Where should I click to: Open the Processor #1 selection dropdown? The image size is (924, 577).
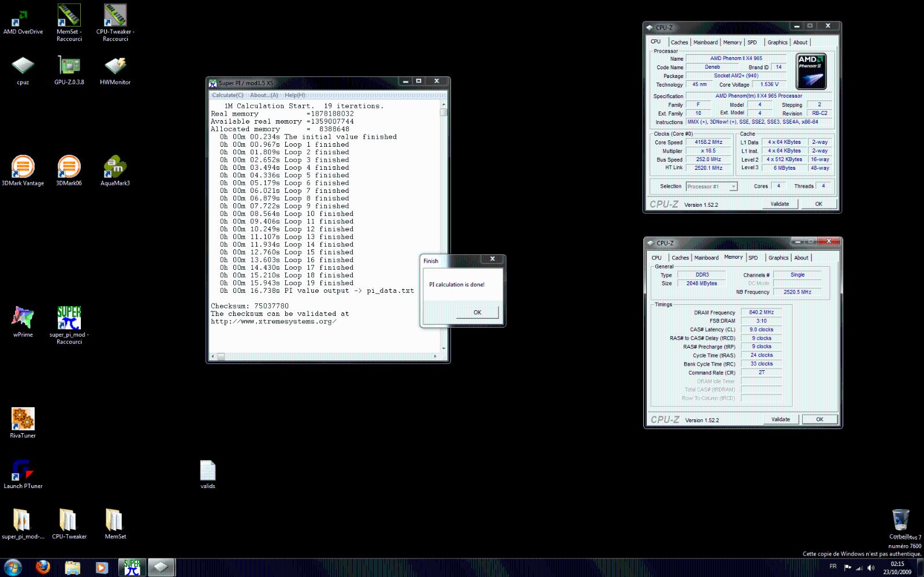(x=711, y=187)
